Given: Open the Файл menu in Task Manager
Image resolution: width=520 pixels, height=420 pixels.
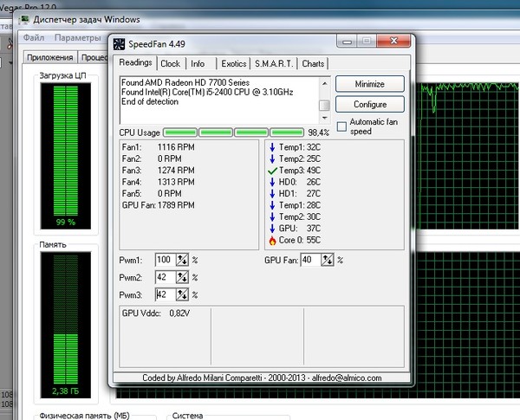Looking at the screenshot, I should [x=34, y=38].
